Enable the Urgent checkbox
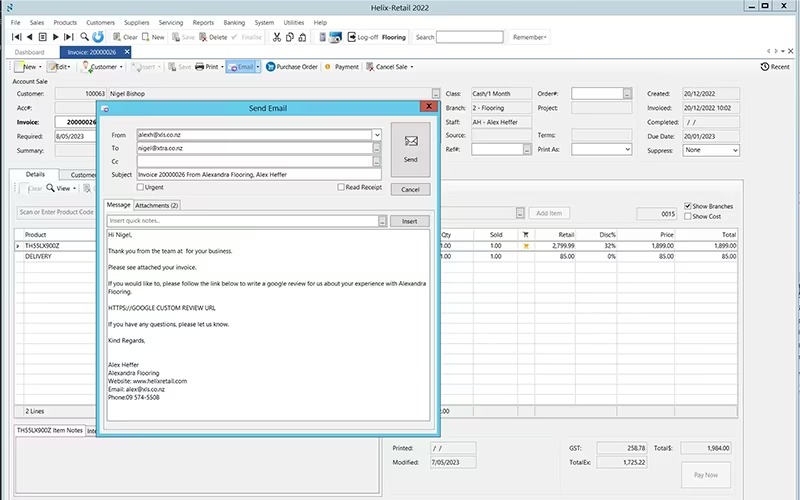 pos(140,187)
